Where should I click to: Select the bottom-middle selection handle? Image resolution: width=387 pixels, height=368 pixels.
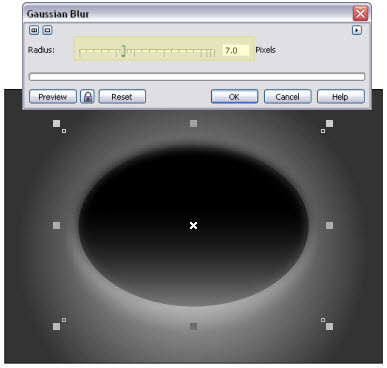tap(193, 326)
